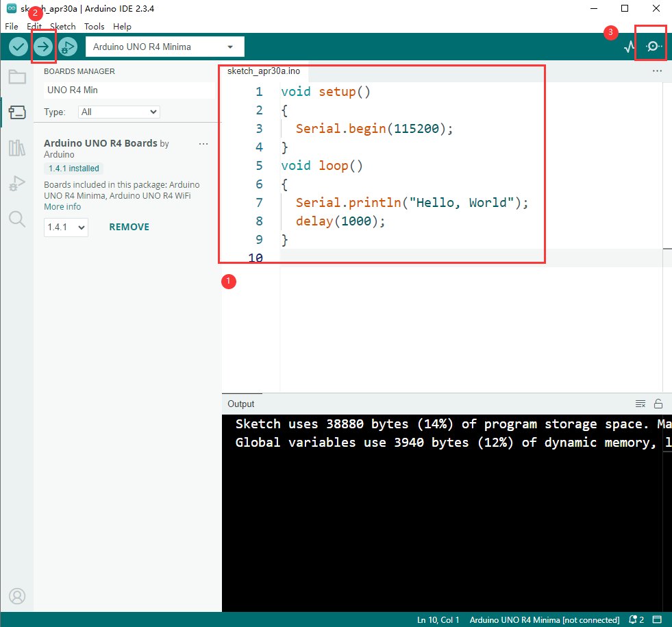Select the Output panel tab
The width and height of the screenshot is (672, 627).
pyautogui.click(x=241, y=404)
